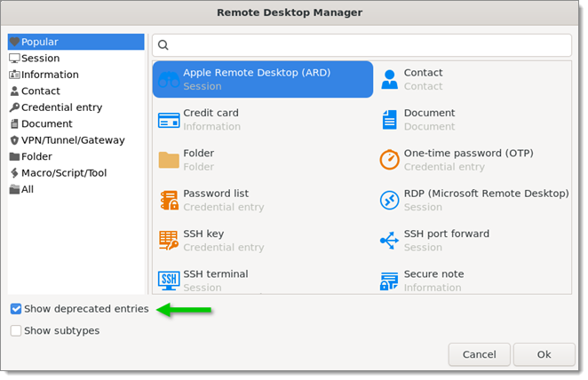Confirm with the Ok button
This screenshot has height=380, width=588.
(x=544, y=355)
